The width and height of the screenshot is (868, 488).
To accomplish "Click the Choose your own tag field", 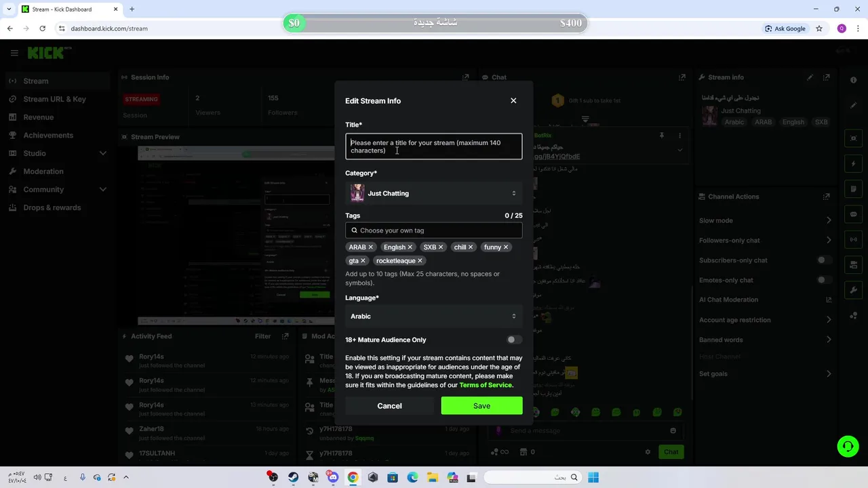I will point(433,230).
